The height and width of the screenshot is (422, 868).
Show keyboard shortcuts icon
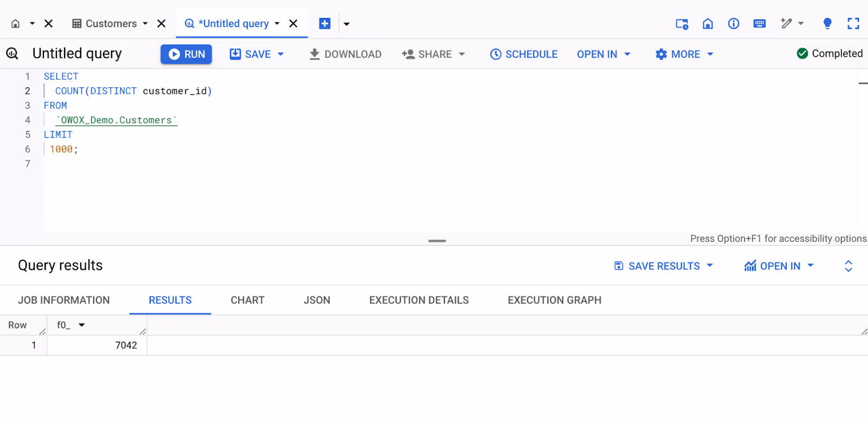(759, 24)
